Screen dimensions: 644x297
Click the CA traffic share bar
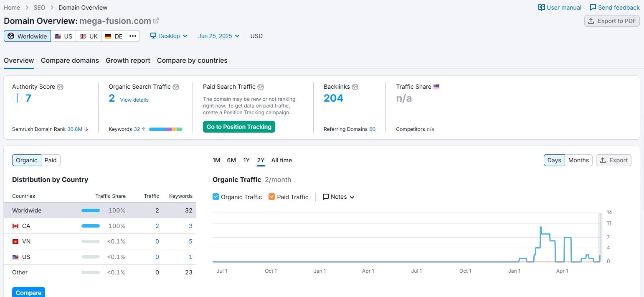91,226
